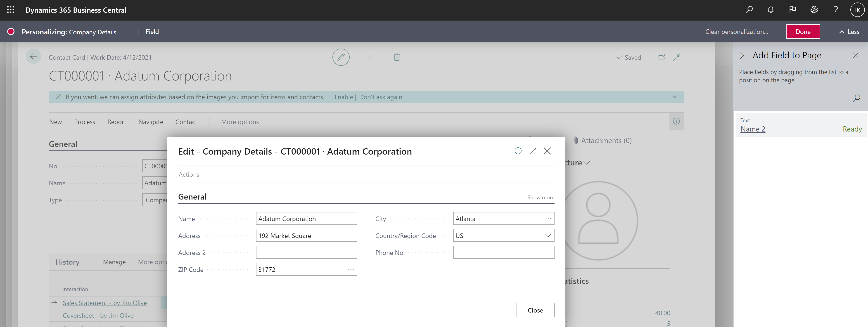Collapse the Add Field to Page pane
Viewport: 868px width, 327px height.
coord(742,55)
